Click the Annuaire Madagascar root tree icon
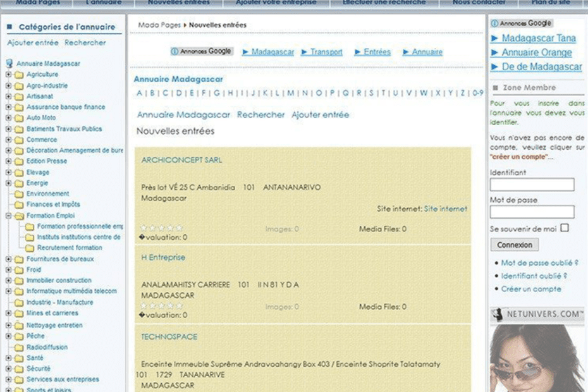Screen dimensions: 588x392 click(x=9, y=64)
